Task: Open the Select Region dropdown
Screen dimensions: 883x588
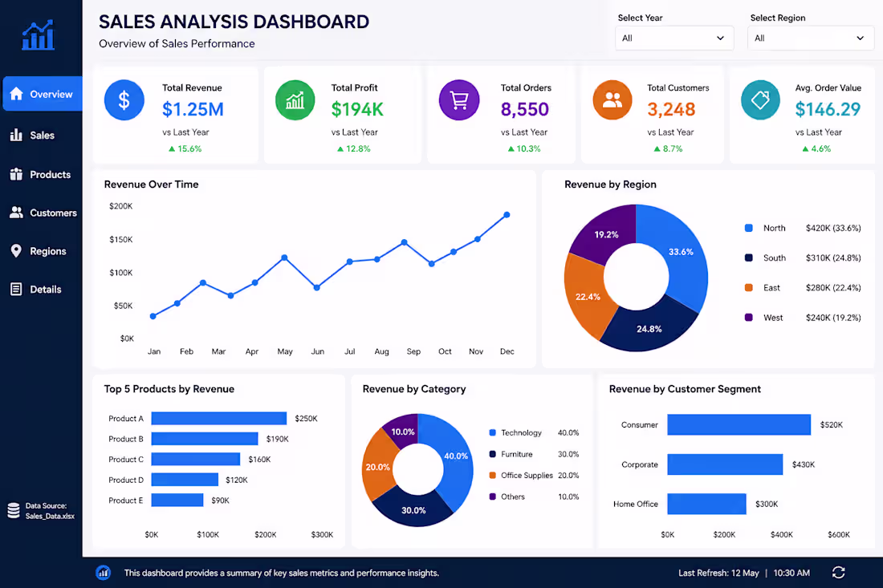Action: point(811,38)
